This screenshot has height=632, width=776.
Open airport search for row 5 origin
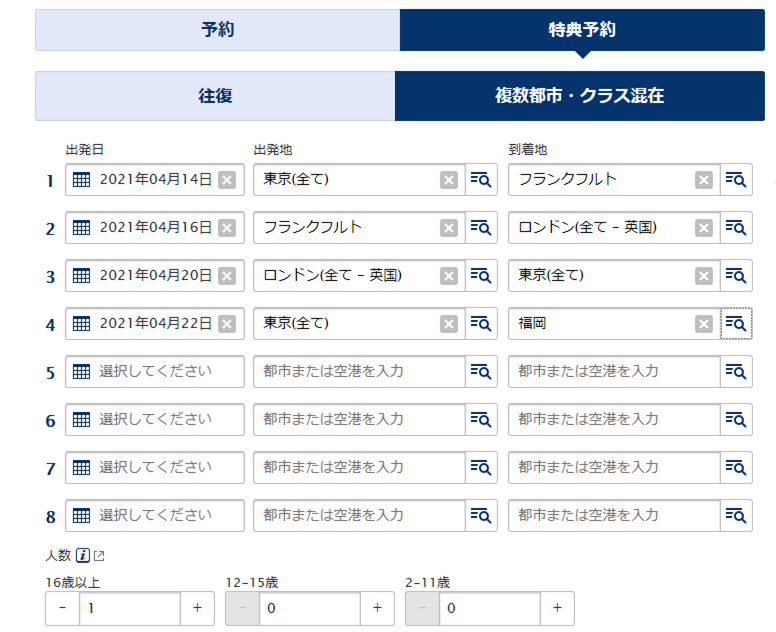481,372
